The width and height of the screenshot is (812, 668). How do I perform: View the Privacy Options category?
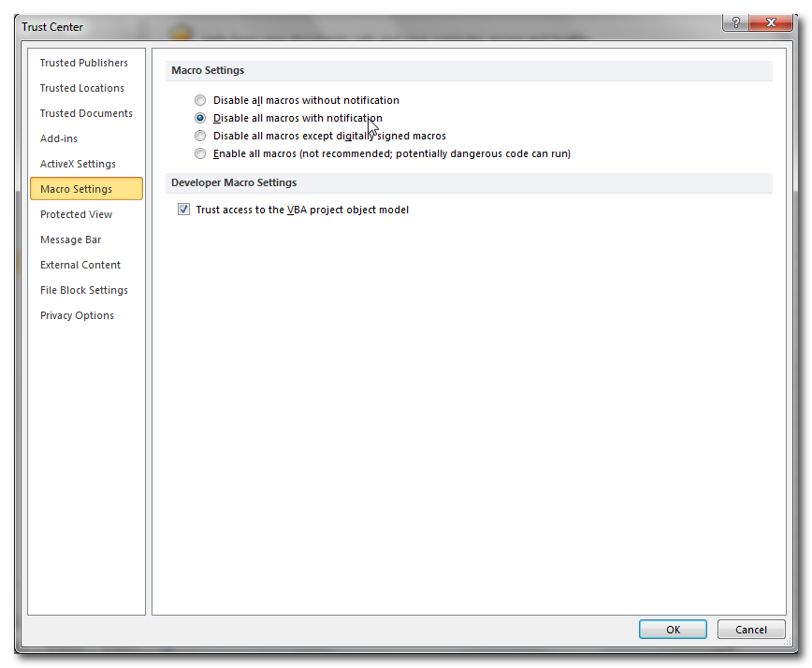pos(76,315)
